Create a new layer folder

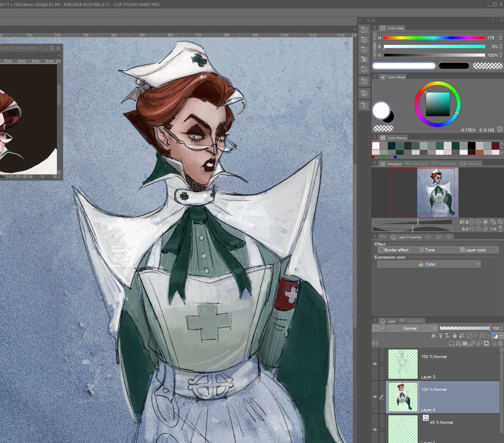(x=465, y=343)
